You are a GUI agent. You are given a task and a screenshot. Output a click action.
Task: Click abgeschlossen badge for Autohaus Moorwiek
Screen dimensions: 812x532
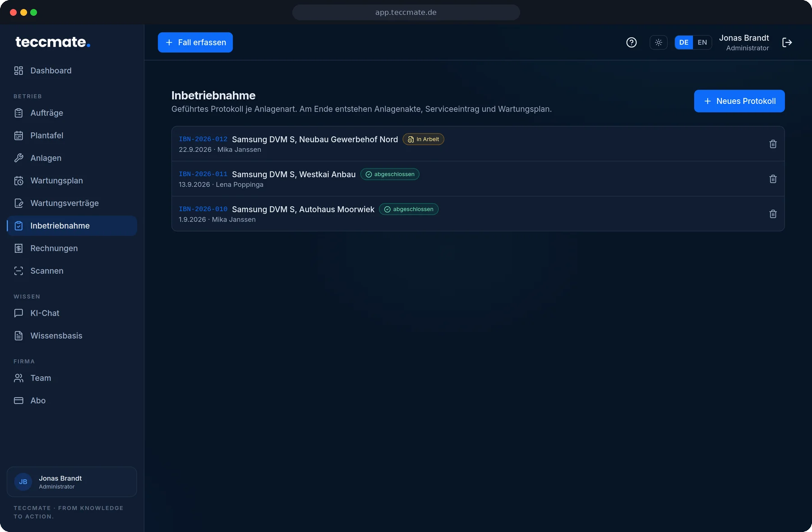[409, 209]
